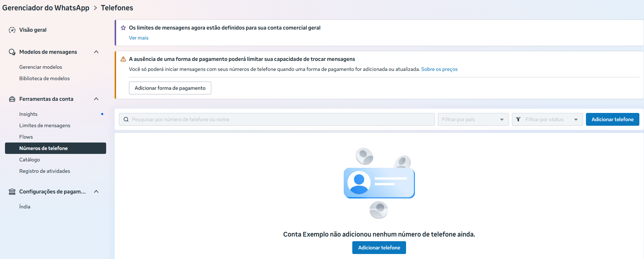The width and height of the screenshot is (644, 259).
Task: Click the funnel icon in status filter
Action: tap(518, 119)
